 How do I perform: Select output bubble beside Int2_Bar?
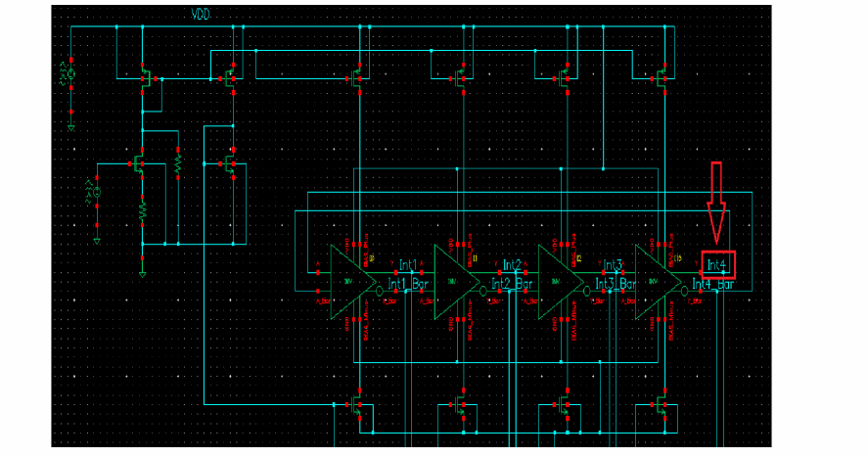click(483, 291)
